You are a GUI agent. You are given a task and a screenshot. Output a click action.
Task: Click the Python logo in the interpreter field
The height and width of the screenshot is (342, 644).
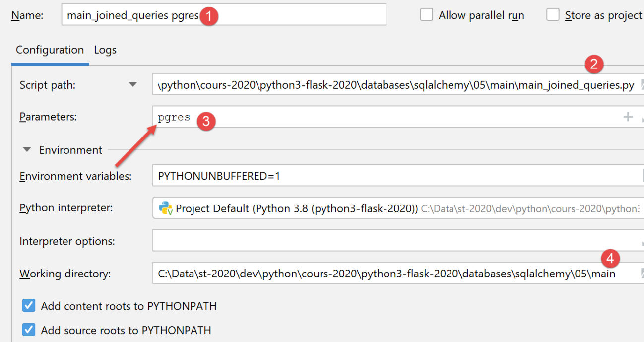[x=165, y=208]
